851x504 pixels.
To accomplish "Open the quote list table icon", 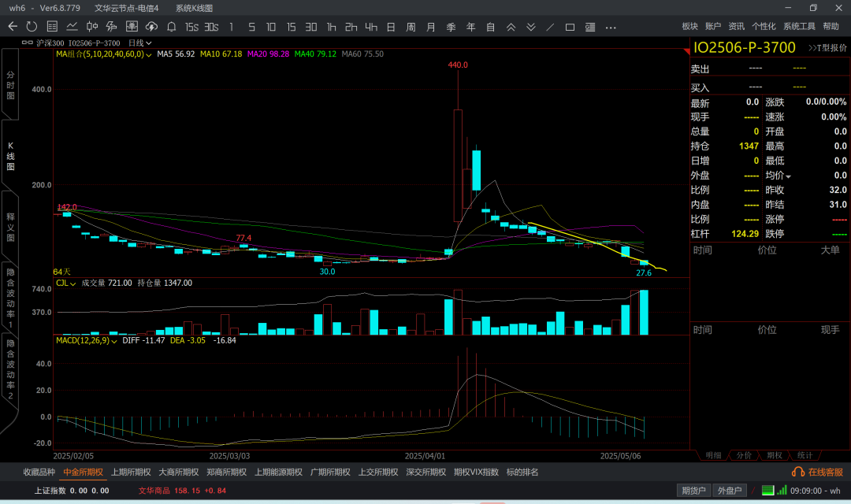I will point(52,27).
